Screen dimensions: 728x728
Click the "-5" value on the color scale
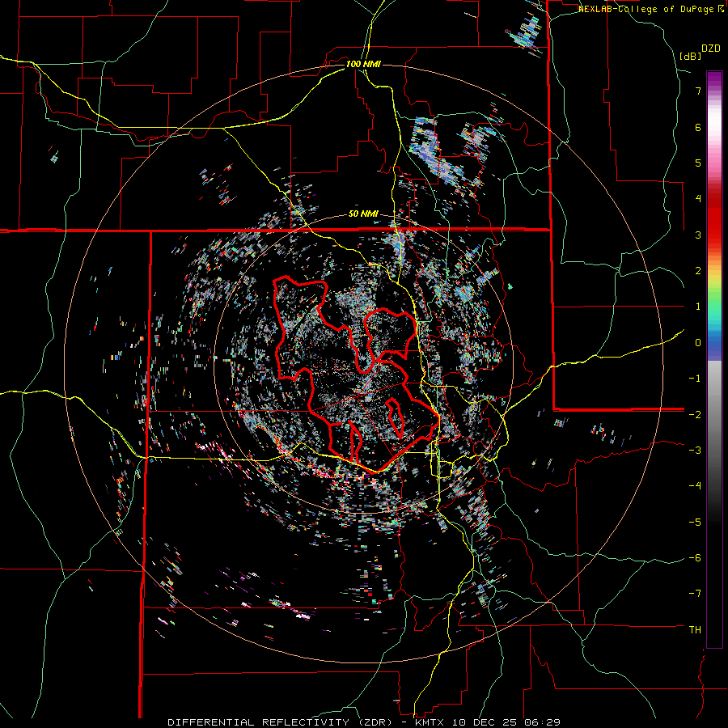coord(695,522)
